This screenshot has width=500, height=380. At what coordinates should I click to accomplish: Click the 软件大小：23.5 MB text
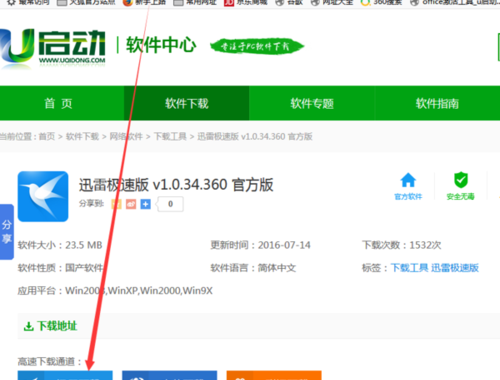[60, 245]
